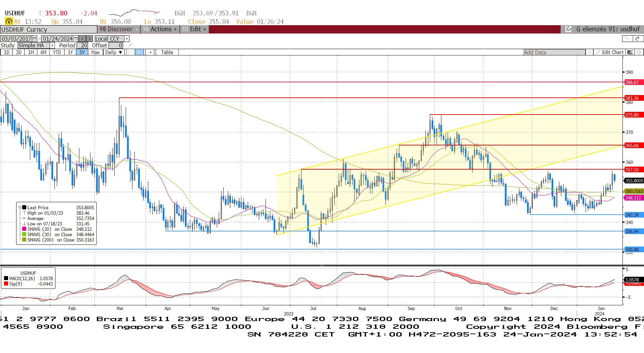Image resolution: width=644 pixels, height=353 pixels.
Task: Click the 336.94 blue price level label
Action: click(x=634, y=231)
